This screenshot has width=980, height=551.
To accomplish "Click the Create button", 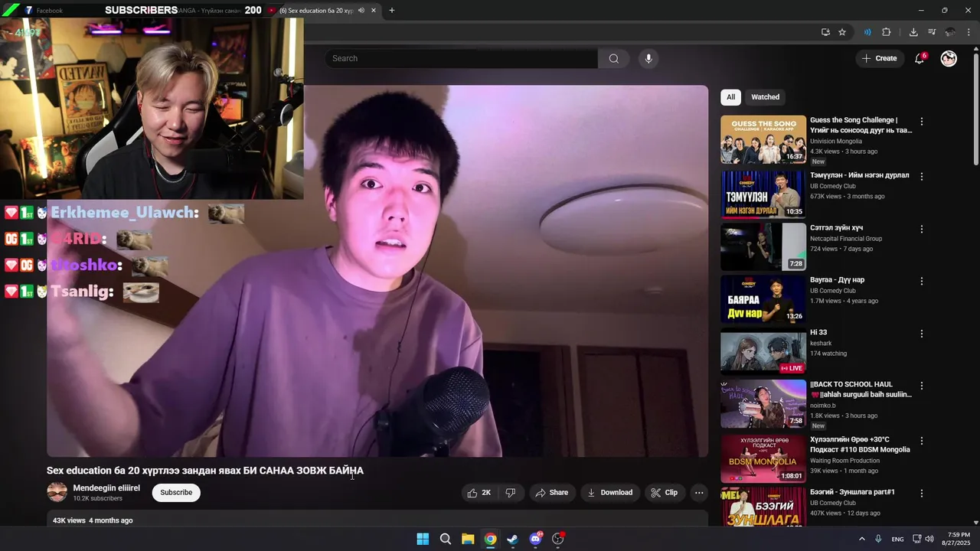I will pos(879,58).
